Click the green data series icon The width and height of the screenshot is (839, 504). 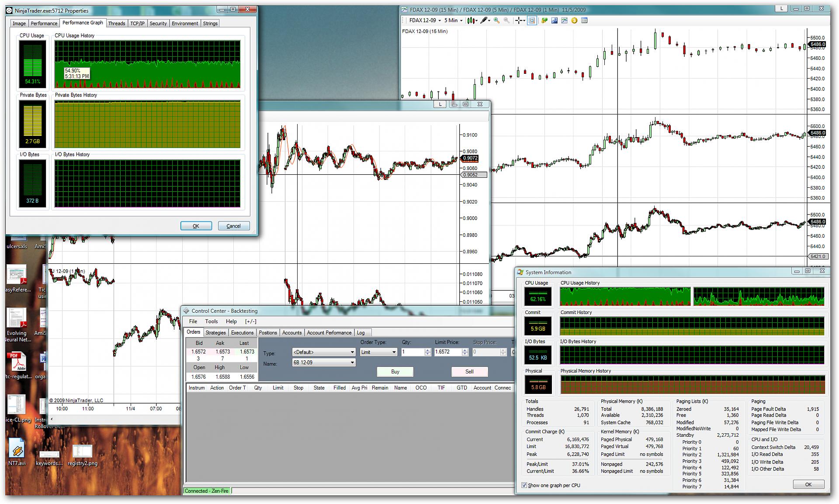tap(544, 21)
